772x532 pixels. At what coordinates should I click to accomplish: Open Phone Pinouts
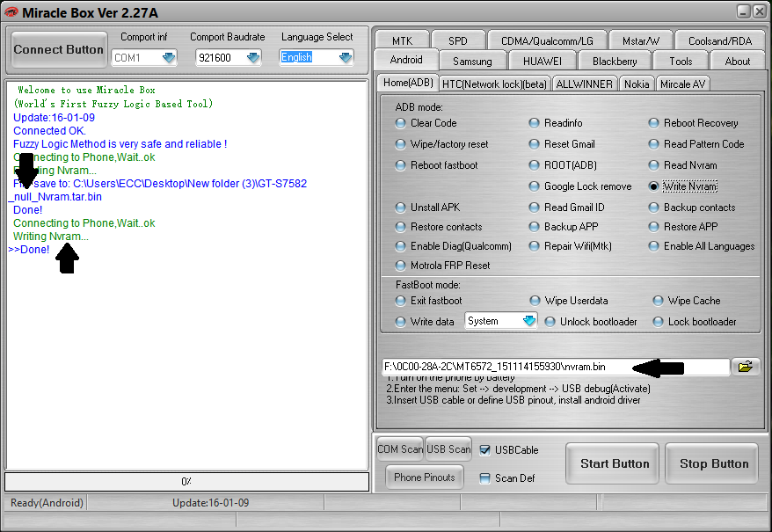click(425, 477)
